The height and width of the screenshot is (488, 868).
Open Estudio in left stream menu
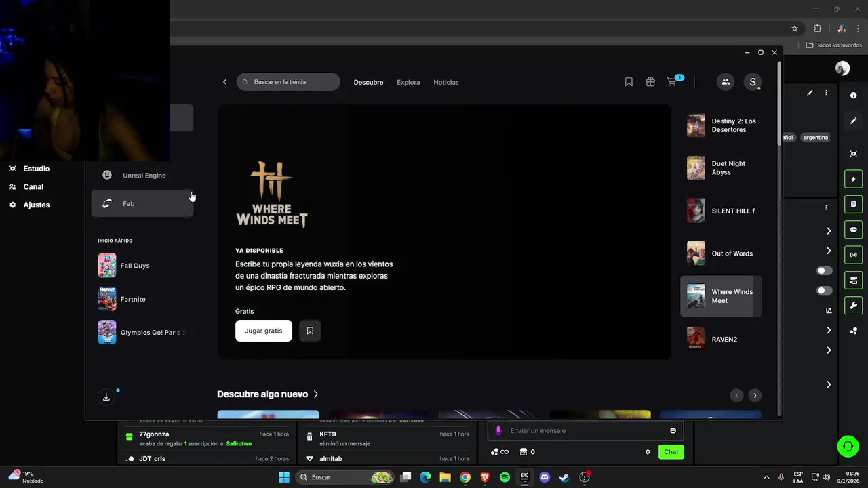[x=29, y=169]
